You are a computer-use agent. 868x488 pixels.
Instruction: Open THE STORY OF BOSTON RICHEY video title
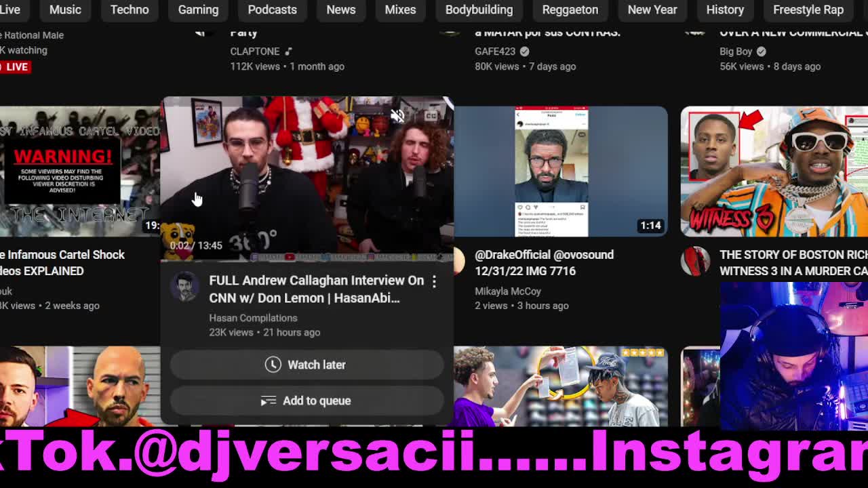(793, 263)
